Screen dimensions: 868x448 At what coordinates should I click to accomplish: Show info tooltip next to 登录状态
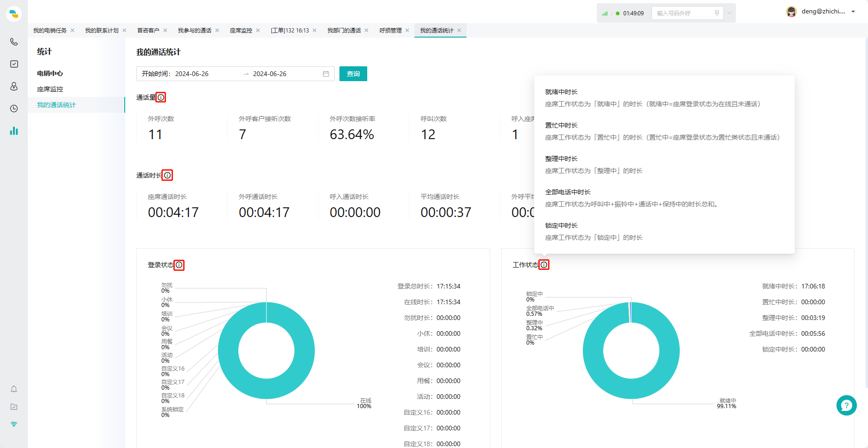point(179,265)
